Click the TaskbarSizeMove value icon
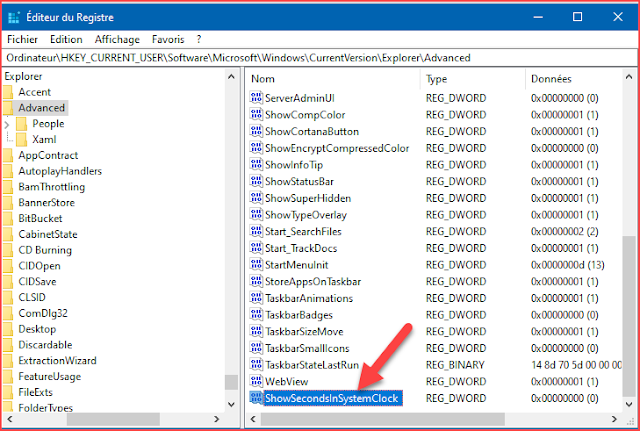Screen dimensions: 640x431 pos(256,331)
